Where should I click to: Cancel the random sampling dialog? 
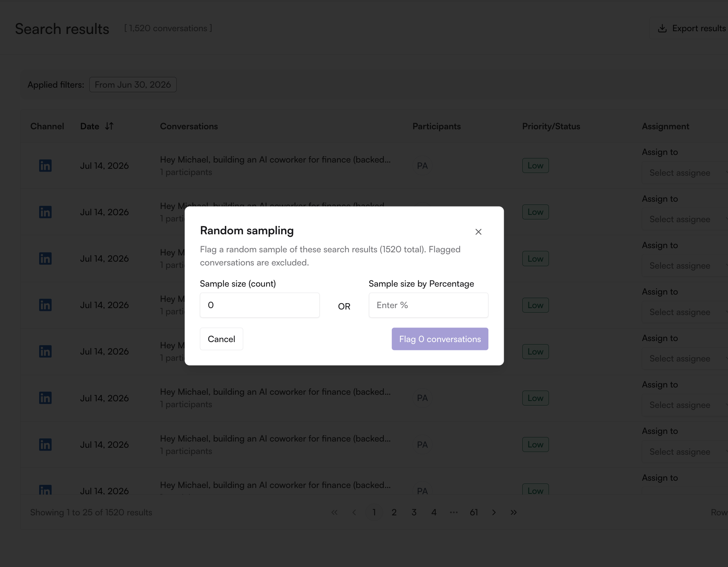pos(221,339)
